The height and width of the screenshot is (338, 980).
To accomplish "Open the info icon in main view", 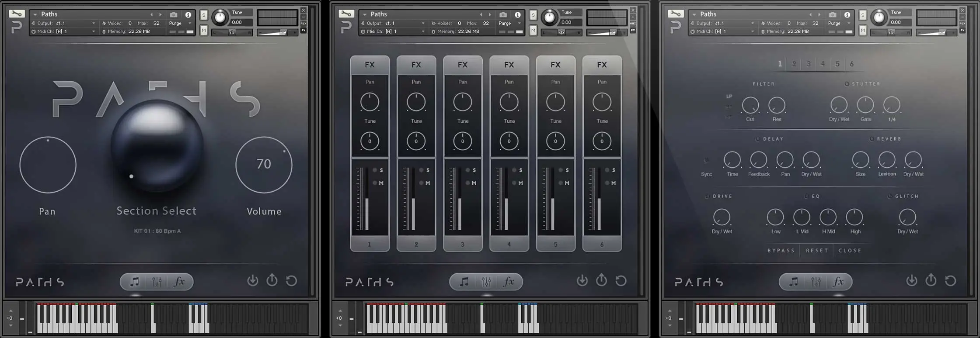I will (188, 14).
